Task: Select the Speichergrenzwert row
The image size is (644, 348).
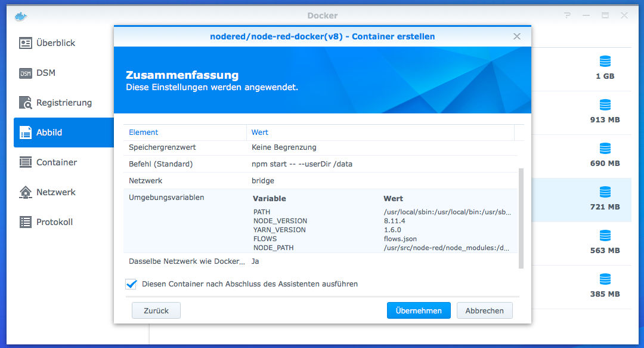Action: pyautogui.click(x=320, y=147)
